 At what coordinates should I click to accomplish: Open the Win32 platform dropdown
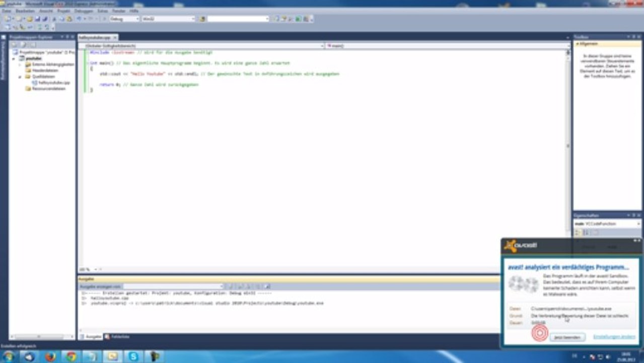(168, 19)
